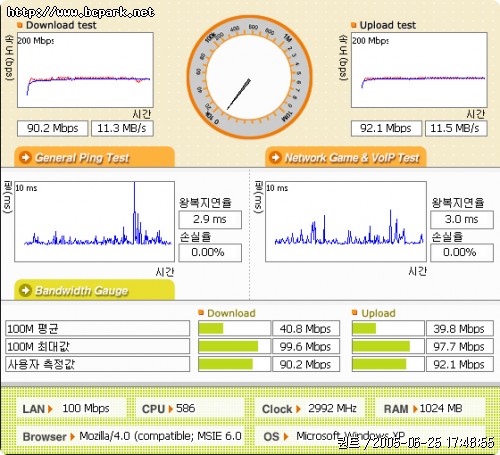Click the 200 Mbps label on Download graph
This screenshot has width=500, height=455.
point(36,41)
